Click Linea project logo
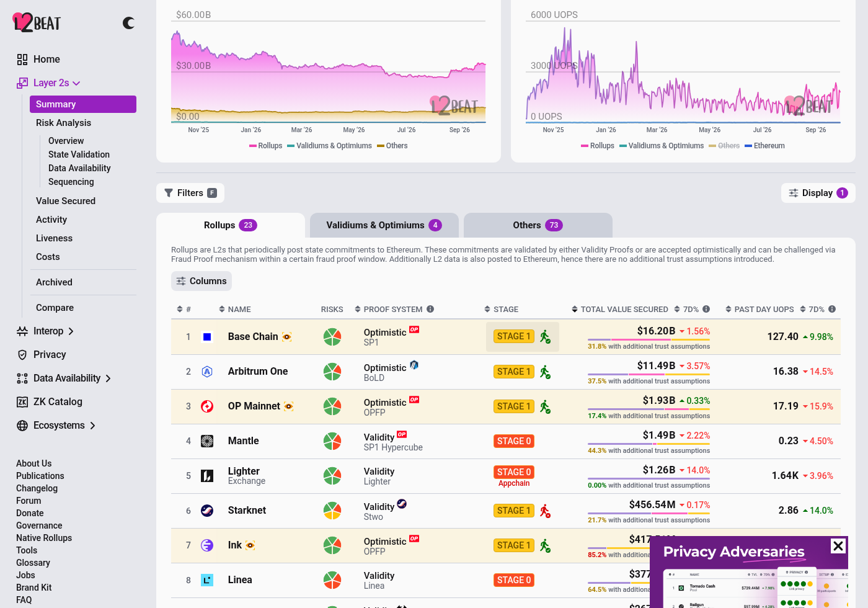Screen dimensions: 868x608 click(x=207, y=580)
